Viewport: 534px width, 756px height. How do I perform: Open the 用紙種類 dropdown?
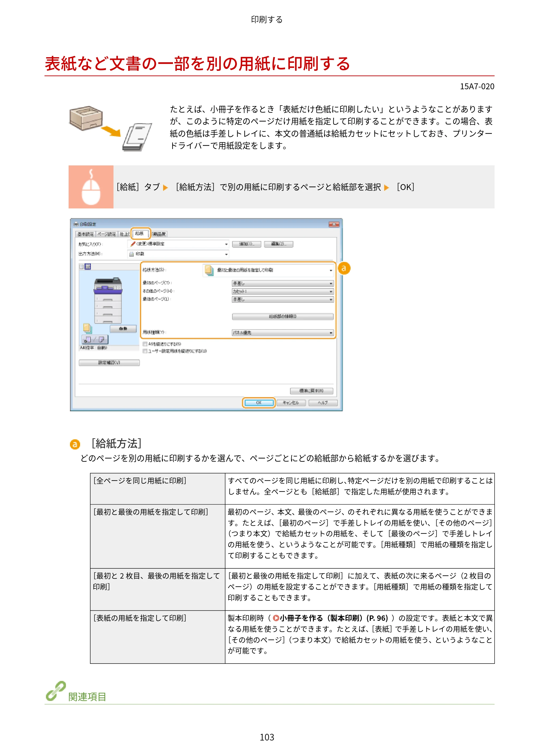(283, 332)
